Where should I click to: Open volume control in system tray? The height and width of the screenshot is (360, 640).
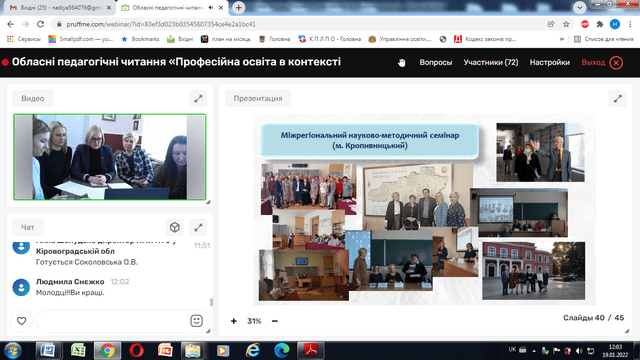pos(579,351)
